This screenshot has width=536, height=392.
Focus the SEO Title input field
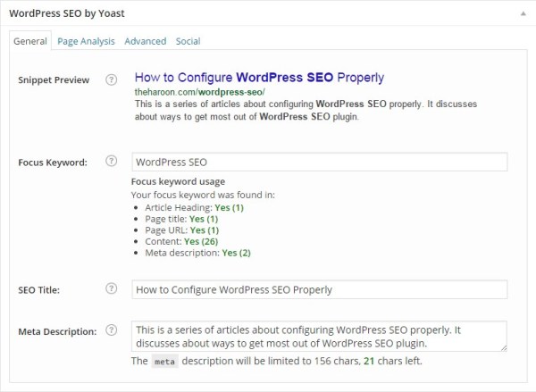click(319, 289)
